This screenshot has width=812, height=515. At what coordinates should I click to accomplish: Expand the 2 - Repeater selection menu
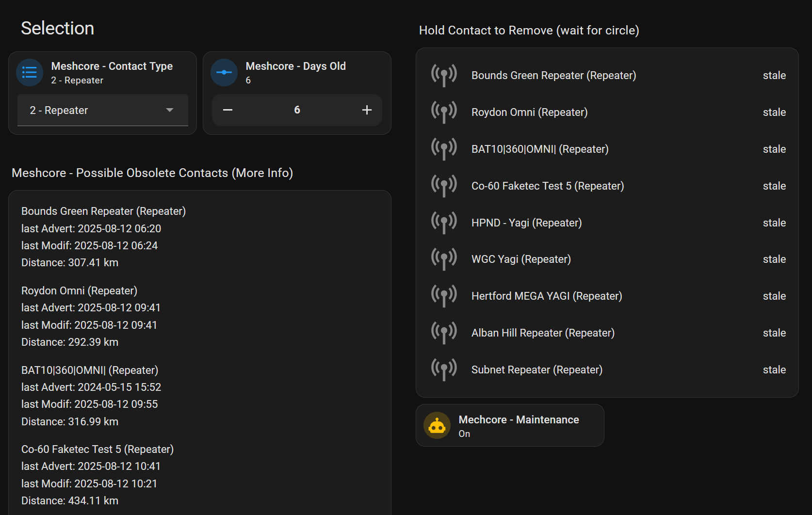(102, 110)
